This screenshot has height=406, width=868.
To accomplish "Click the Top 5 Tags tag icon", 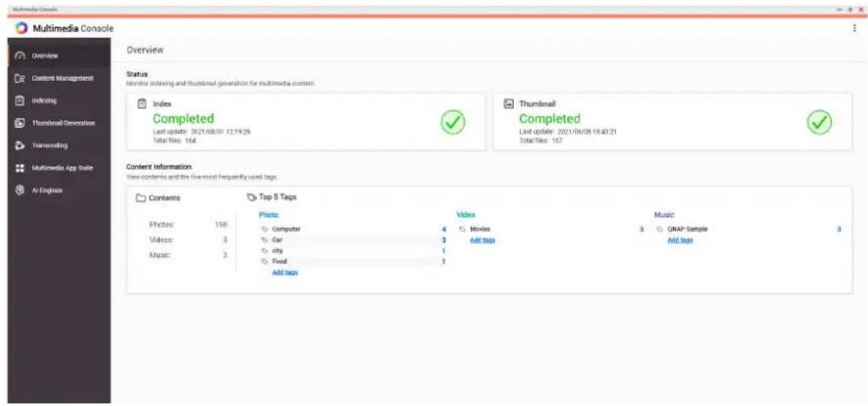I will tap(252, 197).
